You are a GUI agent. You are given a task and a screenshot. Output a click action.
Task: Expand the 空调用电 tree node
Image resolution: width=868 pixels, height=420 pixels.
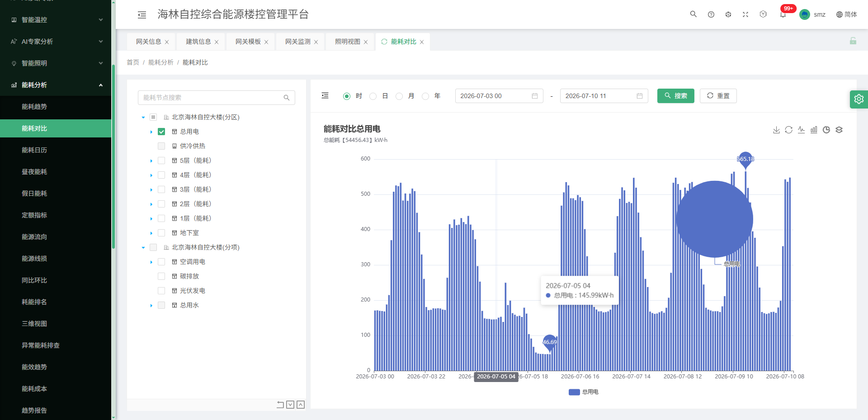[x=151, y=262]
